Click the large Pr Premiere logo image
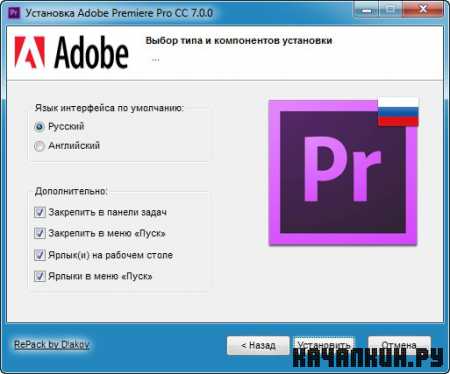 tap(343, 173)
